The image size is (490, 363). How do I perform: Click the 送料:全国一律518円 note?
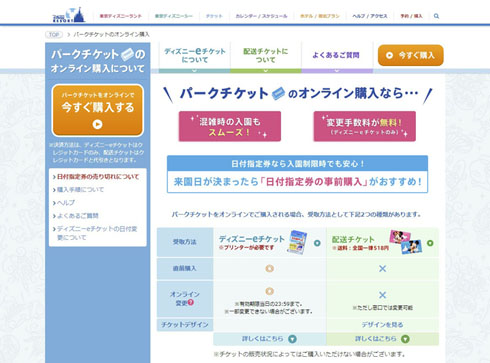coord(360,248)
